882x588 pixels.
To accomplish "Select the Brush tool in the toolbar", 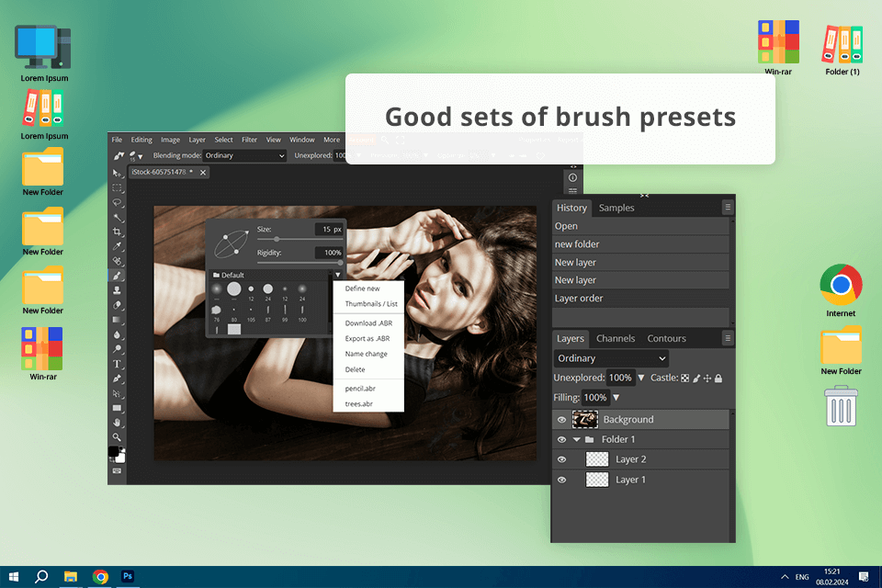I will click(118, 276).
